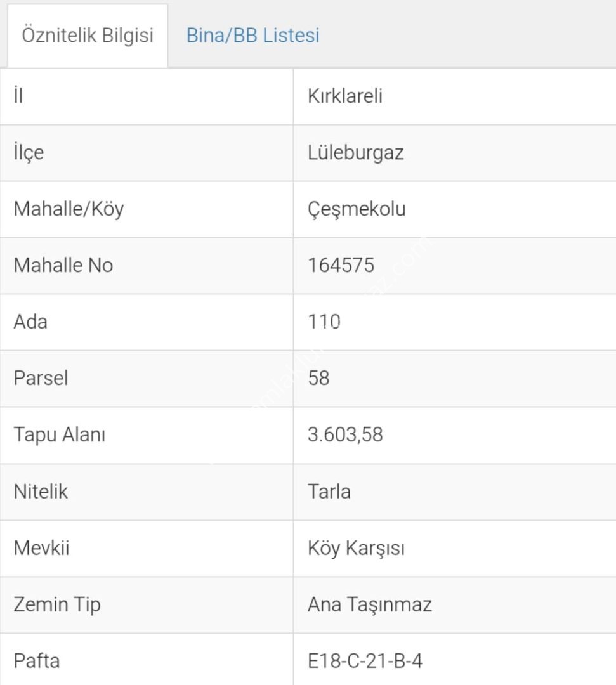Click the Pafta row label
Viewport: 616px width, 685px height.
36,661
